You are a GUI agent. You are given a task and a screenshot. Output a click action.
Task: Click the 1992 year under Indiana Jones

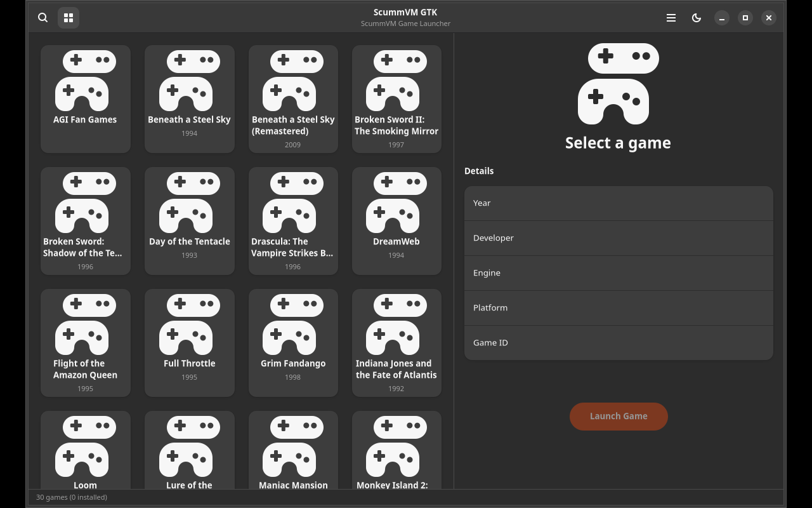pyautogui.click(x=396, y=389)
